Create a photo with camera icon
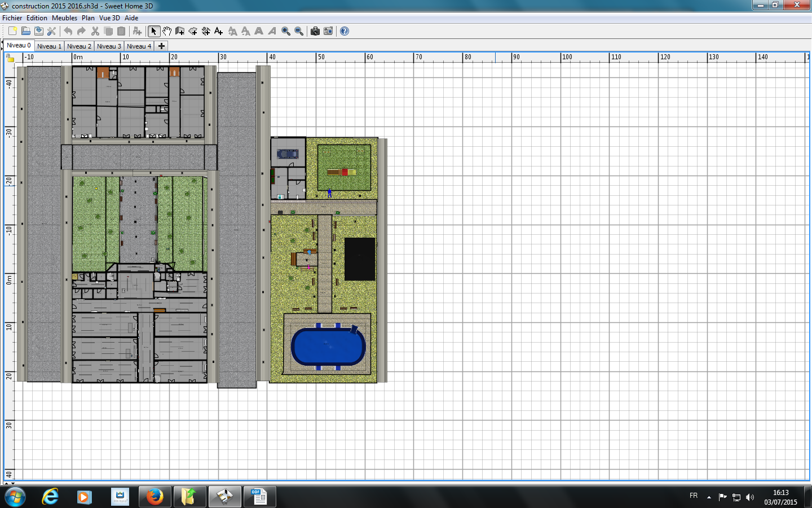The image size is (812, 508). [x=315, y=31]
